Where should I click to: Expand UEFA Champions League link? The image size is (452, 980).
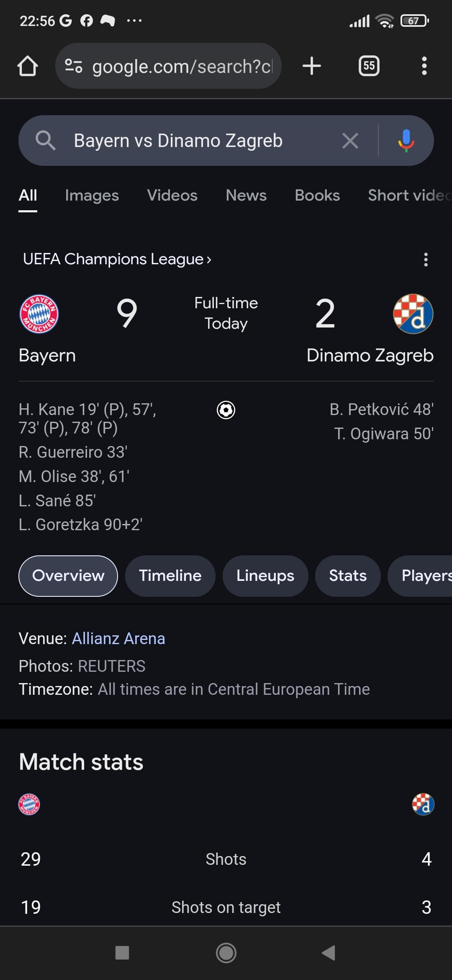(117, 259)
